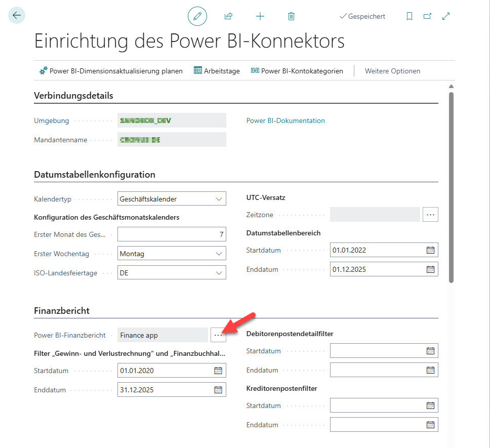The width and height of the screenshot is (490, 448).
Task: Collapse the Verbindungsdetails section header
Action: point(73,96)
